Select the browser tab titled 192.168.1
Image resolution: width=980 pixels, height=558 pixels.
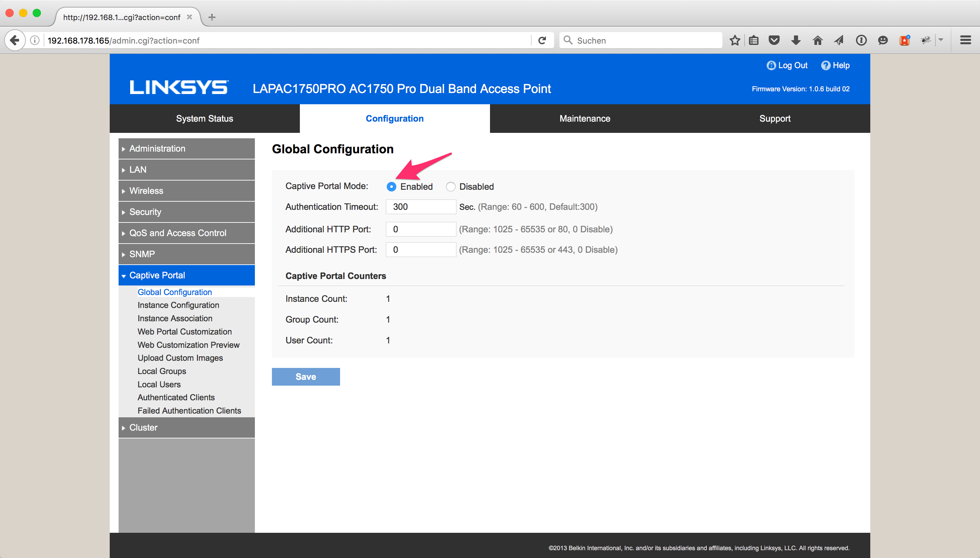click(x=128, y=17)
